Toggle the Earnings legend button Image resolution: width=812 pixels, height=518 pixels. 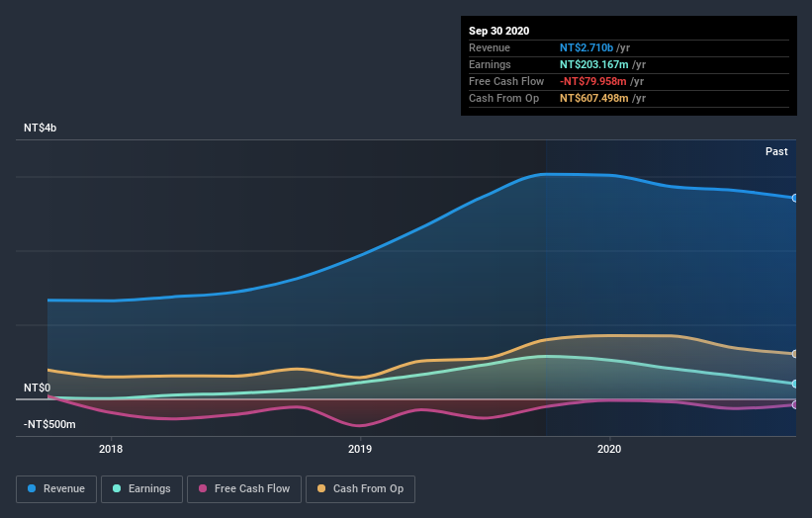point(141,489)
